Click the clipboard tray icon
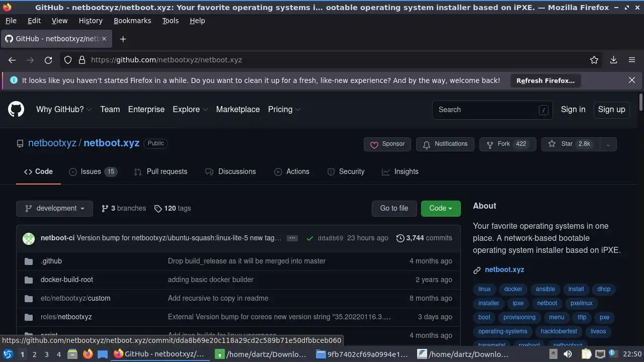This screenshot has height=362, width=644. click(586, 354)
